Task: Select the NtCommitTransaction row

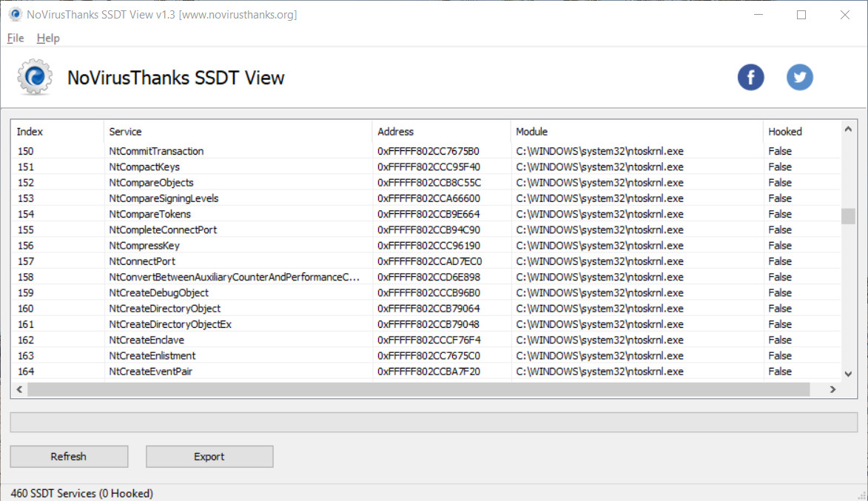Action: coord(425,151)
